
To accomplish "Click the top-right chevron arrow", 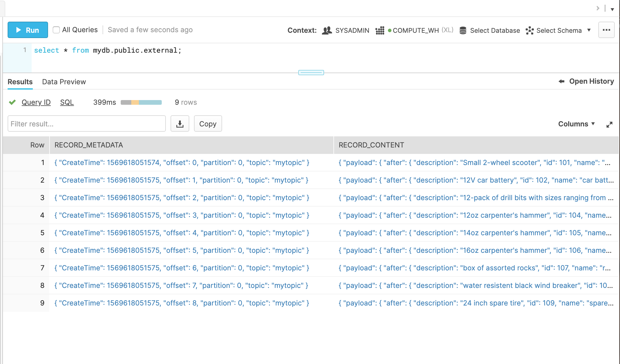I will tap(598, 8).
